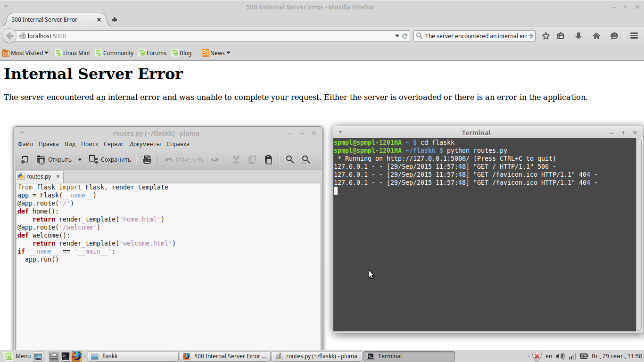
Task: Open the Вид menu in pluma
Action: [70, 144]
